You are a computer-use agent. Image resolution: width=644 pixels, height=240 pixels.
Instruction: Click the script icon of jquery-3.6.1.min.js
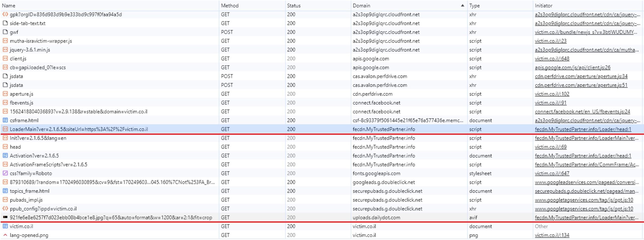[5, 50]
